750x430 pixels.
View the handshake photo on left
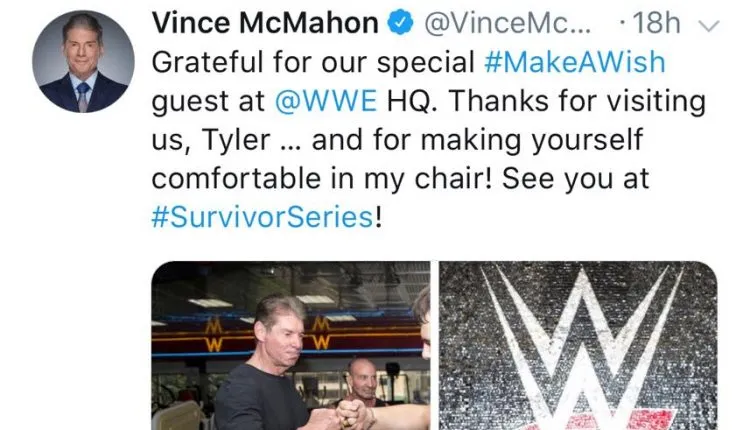[x=291, y=345]
